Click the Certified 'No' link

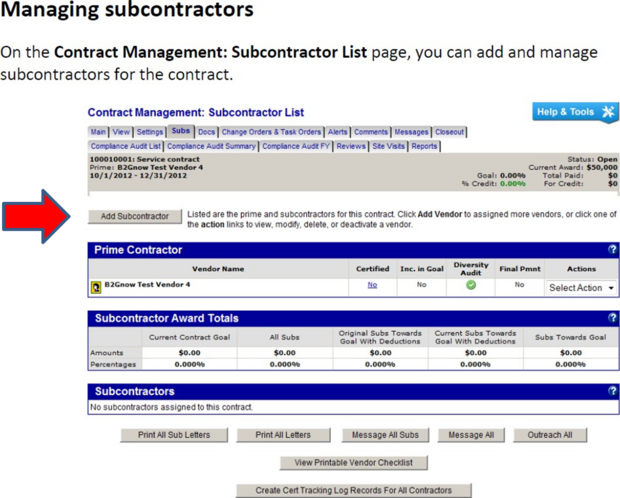coord(372,285)
